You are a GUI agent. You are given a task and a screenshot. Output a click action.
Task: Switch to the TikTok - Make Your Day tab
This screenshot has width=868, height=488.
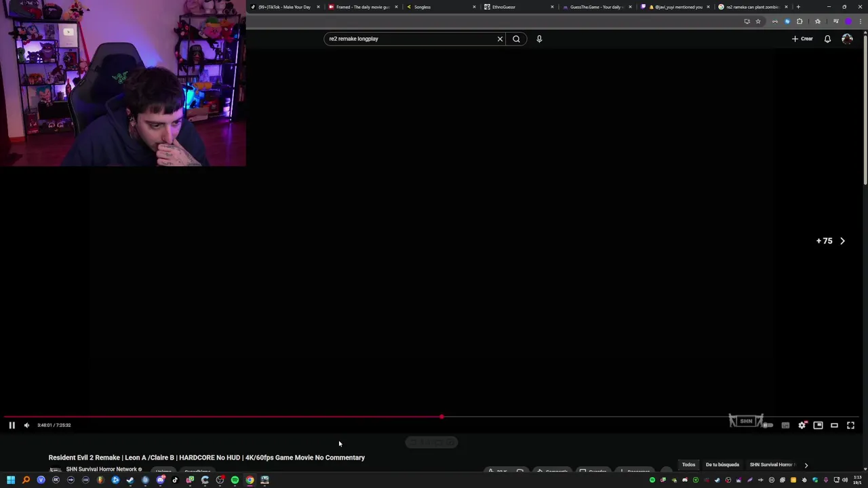click(284, 7)
